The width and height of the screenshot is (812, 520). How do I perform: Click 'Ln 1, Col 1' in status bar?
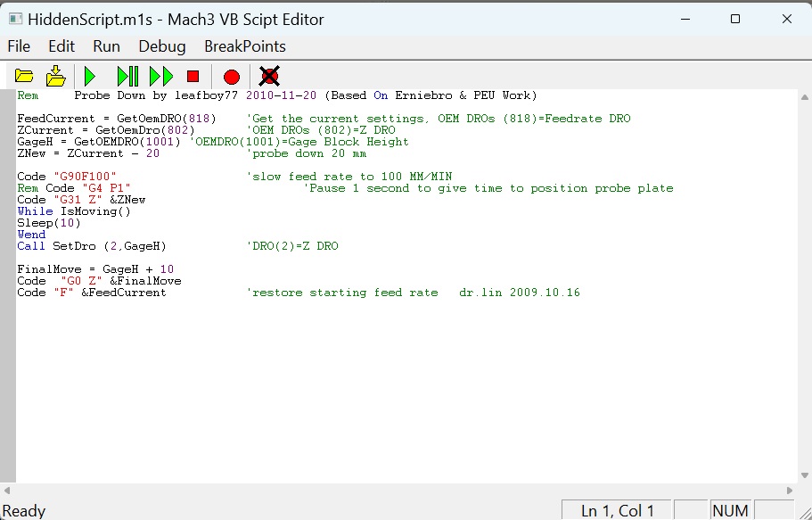(617, 511)
